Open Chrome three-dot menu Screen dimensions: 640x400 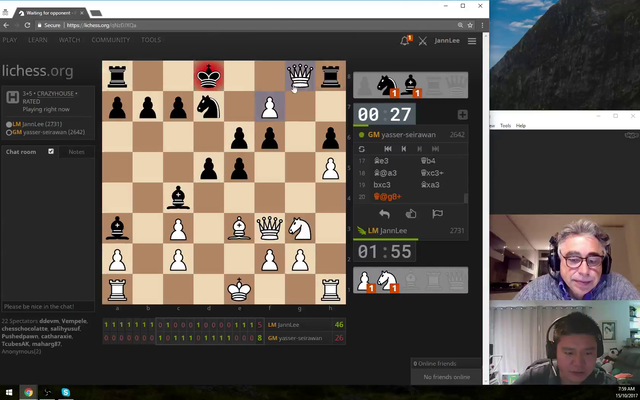pyautogui.click(x=482, y=25)
